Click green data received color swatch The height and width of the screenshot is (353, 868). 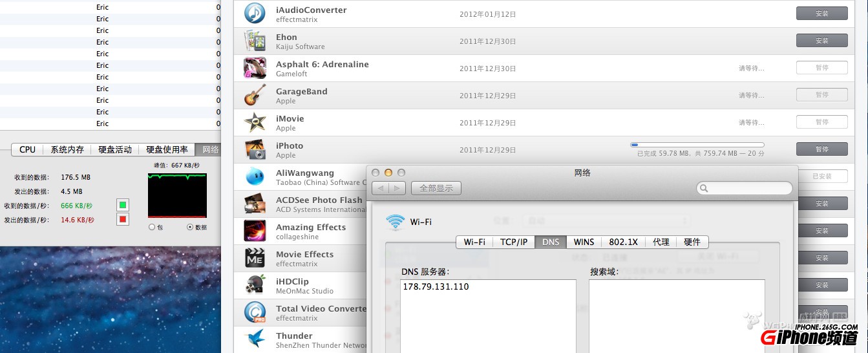[122, 205]
